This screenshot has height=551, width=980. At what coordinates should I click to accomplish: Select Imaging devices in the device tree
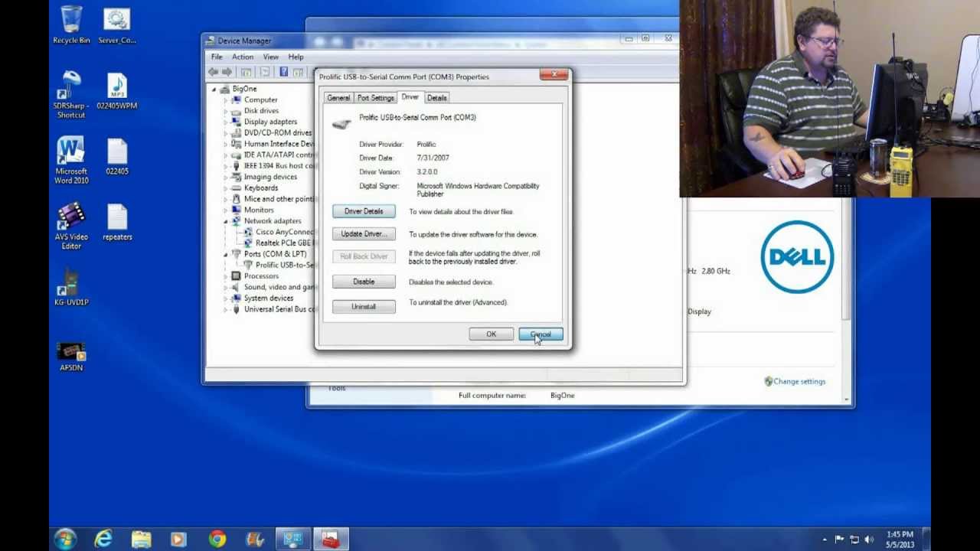click(x=270, y=177)
